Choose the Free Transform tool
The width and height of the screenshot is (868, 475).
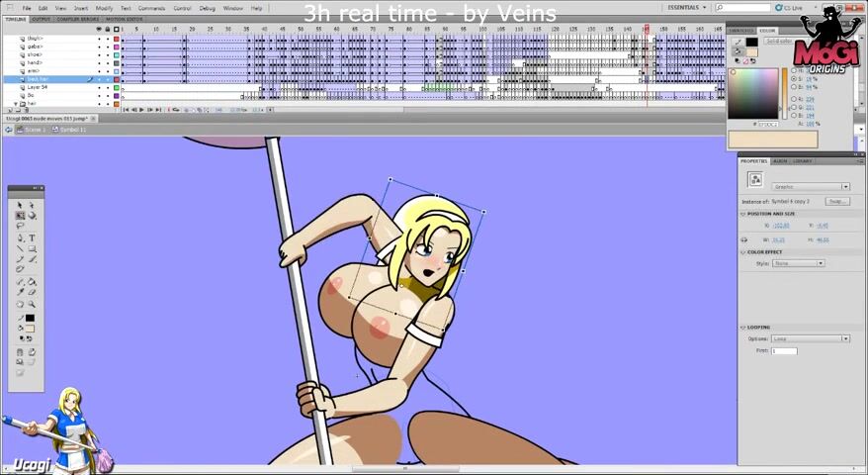click(20, 216)
